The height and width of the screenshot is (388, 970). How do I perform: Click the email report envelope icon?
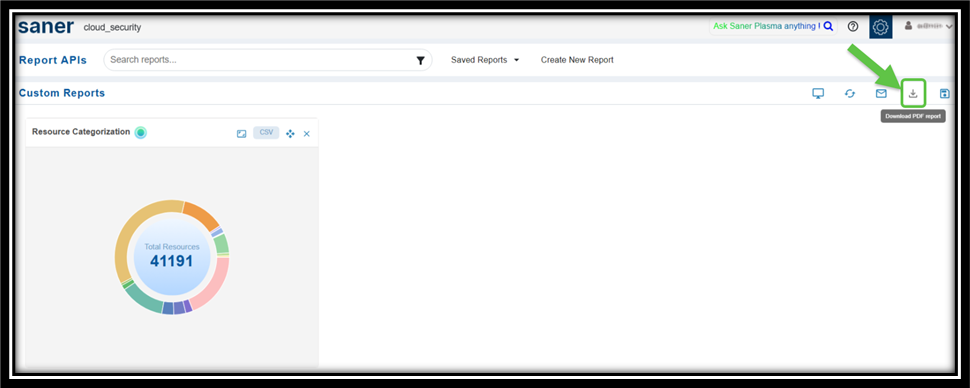[x=881, y=93]
